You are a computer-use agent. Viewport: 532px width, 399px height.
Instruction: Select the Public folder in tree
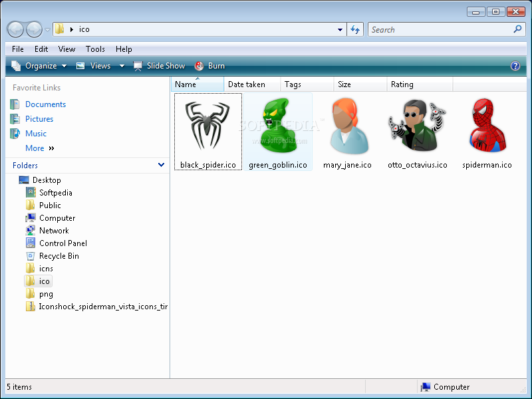(x=50, y=205)
